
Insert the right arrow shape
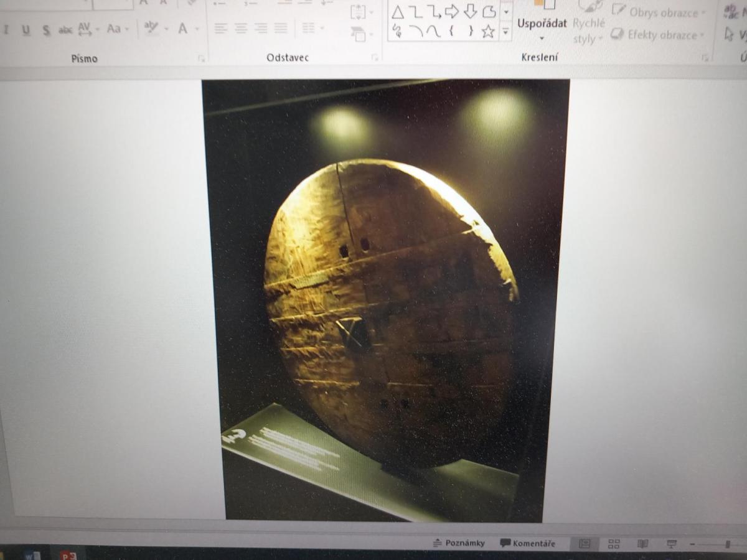[452, 11]
